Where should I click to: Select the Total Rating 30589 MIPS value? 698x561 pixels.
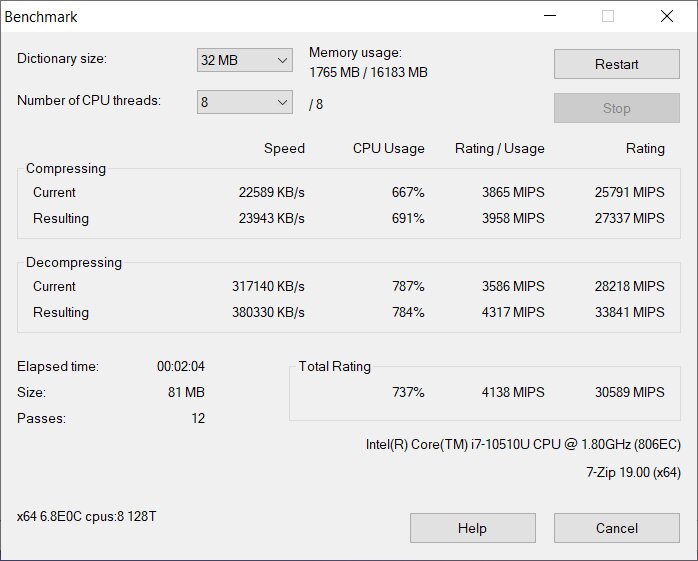point(629,392)
